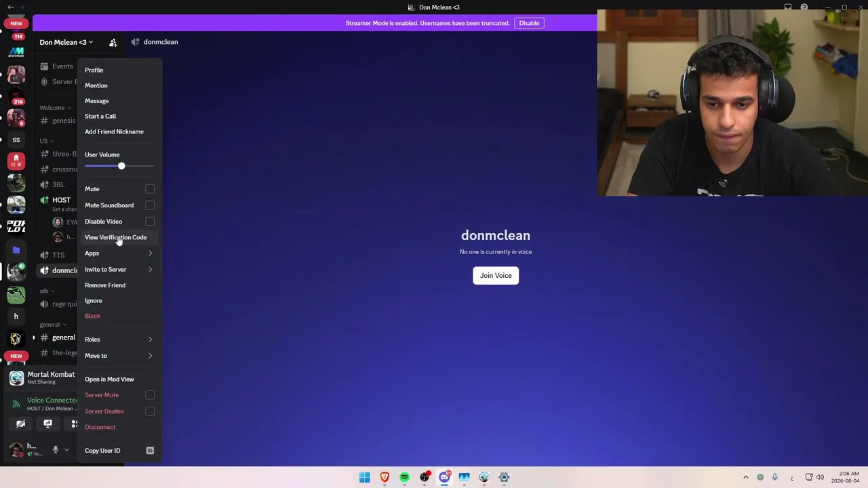Viewport: 868px width, 488px height.
Task: Open Brave browser from the taskbar
Action: point(384,477)
